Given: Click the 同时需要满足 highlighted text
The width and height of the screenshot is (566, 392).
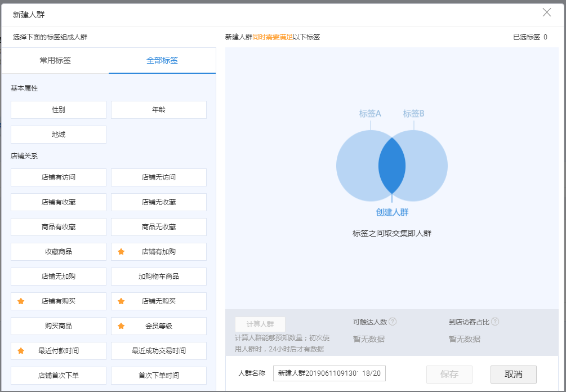Looking at the screenshot, I should [x=273, y=37].
